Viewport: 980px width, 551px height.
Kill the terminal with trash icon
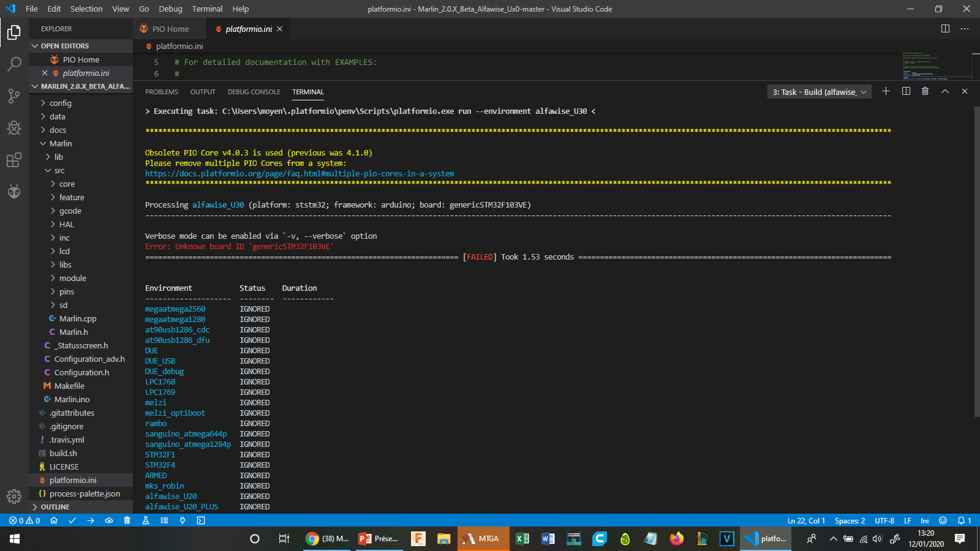pos(925,91)
